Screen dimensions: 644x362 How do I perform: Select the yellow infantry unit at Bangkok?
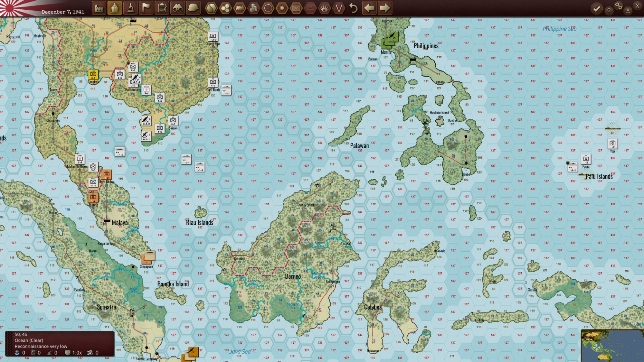click(x=93, y=75)
